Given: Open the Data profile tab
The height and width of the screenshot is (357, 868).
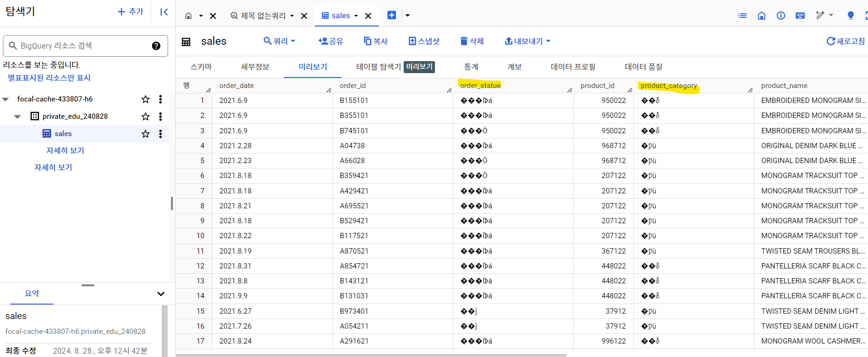Looking at the screenshot, I should click(x=573, y=67).
